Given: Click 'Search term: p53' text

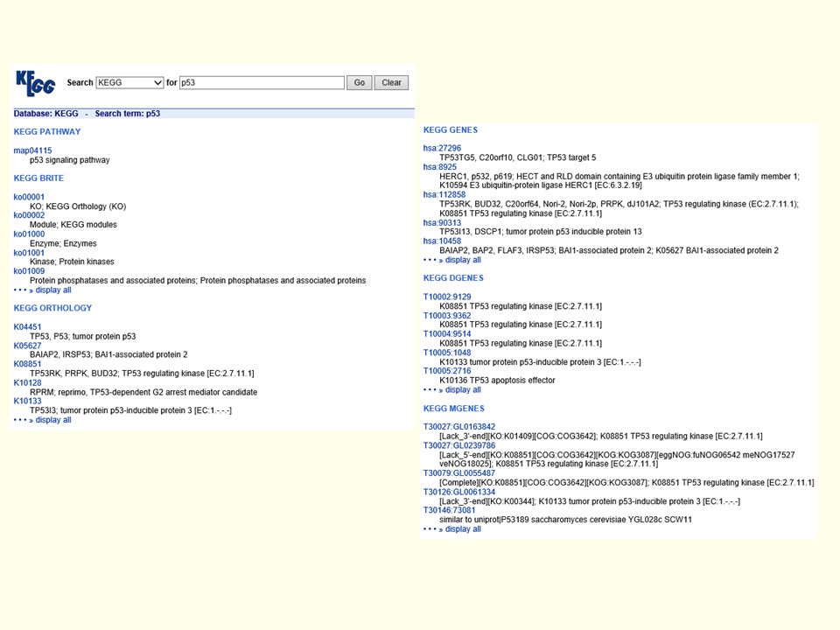Looking at the screenshot, I should (128, 114).
